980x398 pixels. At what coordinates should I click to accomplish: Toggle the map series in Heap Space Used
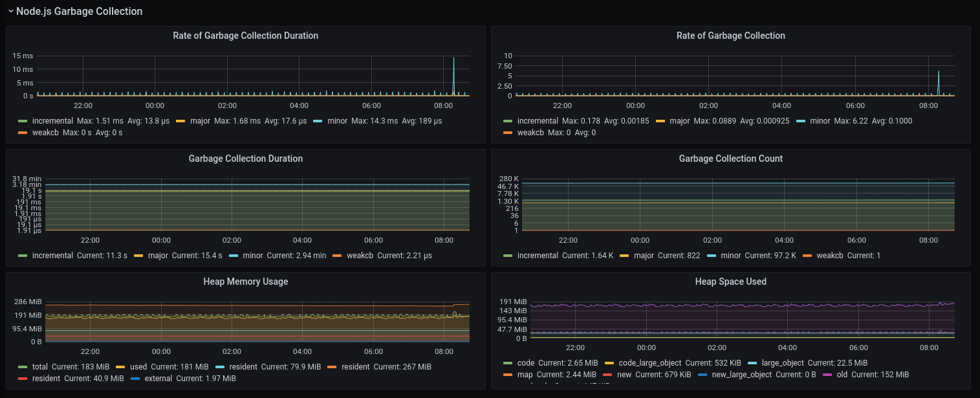tap(523, 375)
